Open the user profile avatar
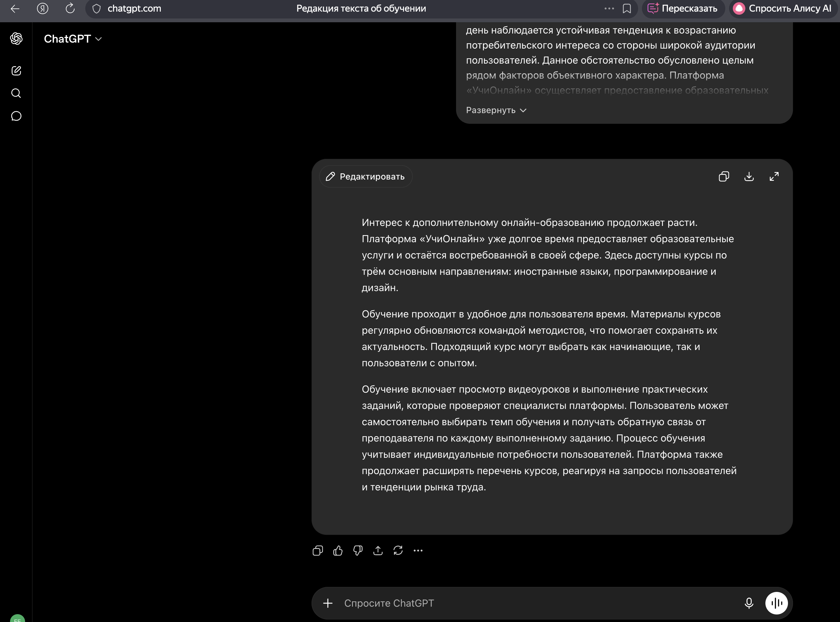 tap(17, 618)
